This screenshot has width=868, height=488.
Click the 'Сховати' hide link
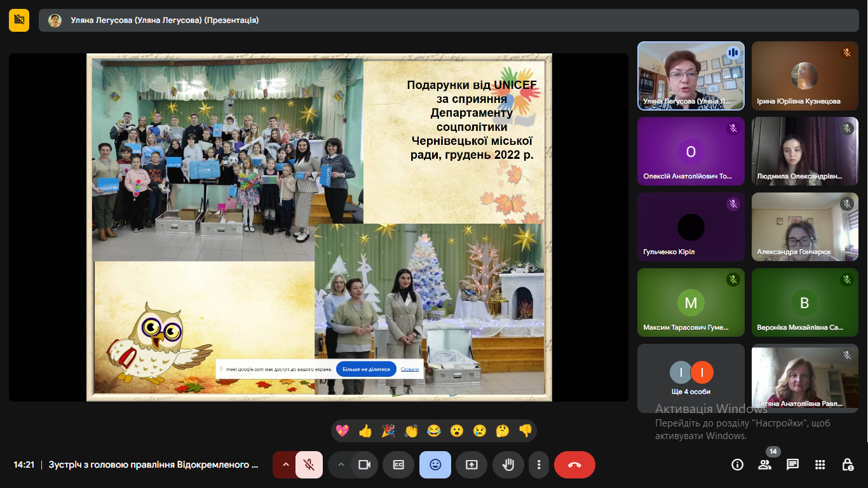pos(410,369)
